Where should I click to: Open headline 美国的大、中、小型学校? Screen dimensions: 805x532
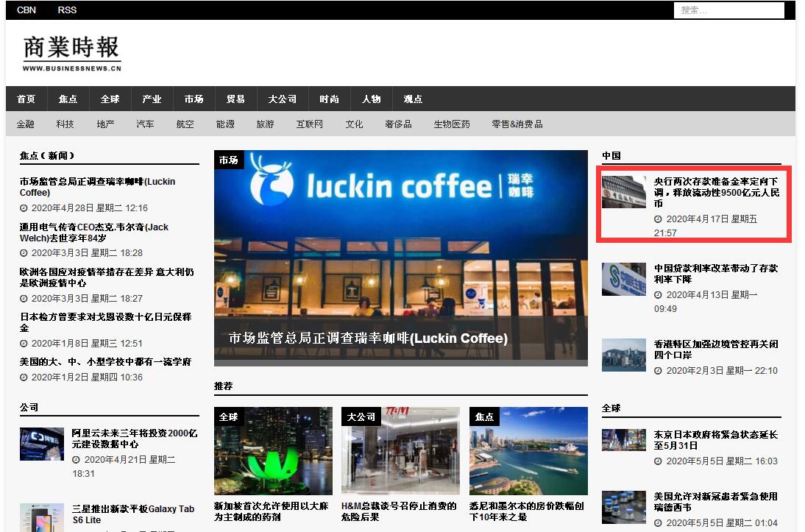pyautogui.click(x=105, y=361)
